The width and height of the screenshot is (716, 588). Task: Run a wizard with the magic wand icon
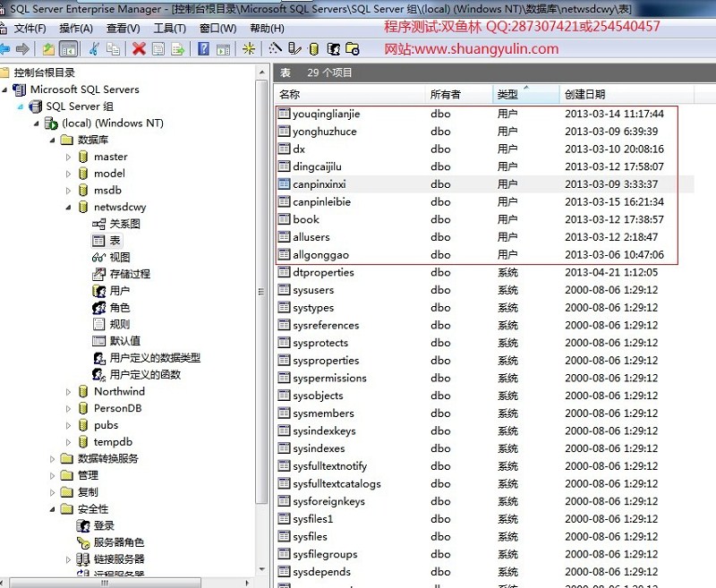[276, 49]
